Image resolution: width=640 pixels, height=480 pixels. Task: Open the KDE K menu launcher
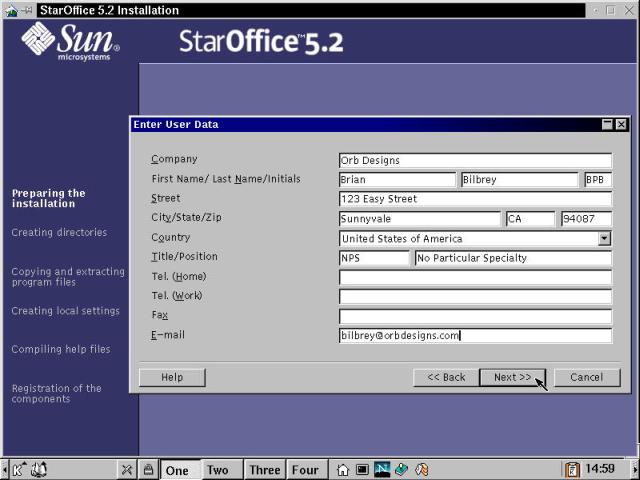click(20, 469)
